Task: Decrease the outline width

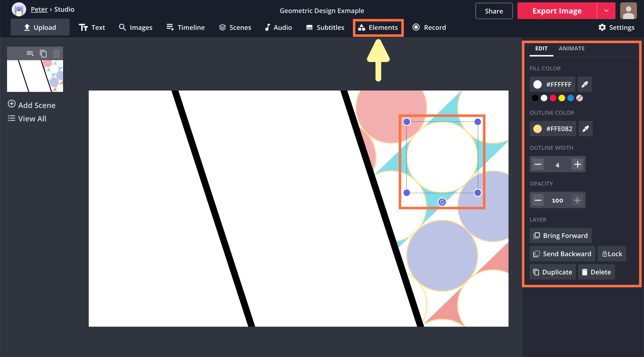Action: pyautogui.click(x=538, y=165)
